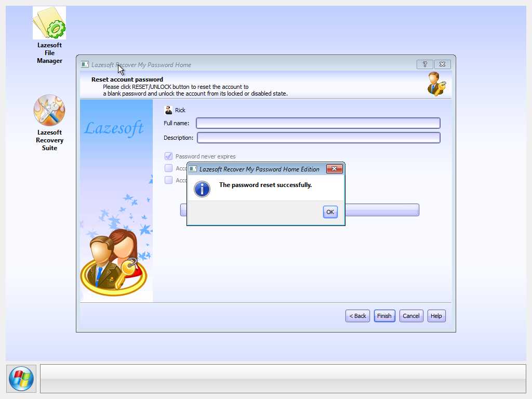
Task: Close the Lazesoft Recover My Password window
Action: tap(443, 64)
